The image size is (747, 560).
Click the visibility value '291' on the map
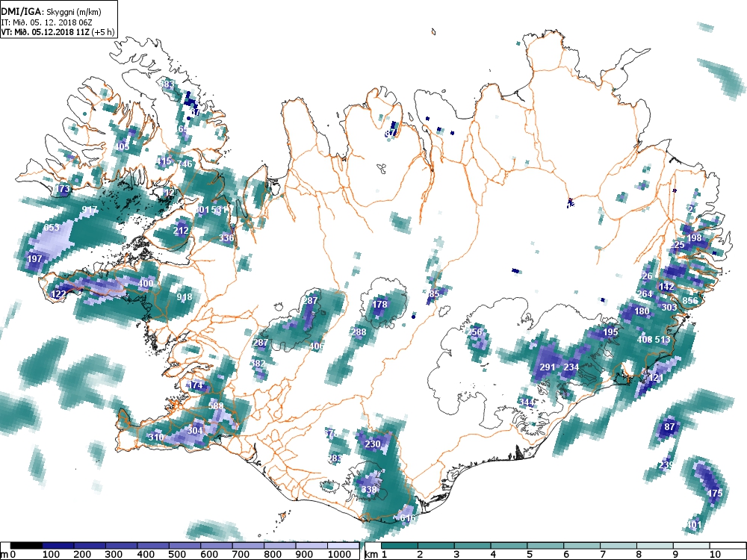pyautogui.click(x=548, y=367)
